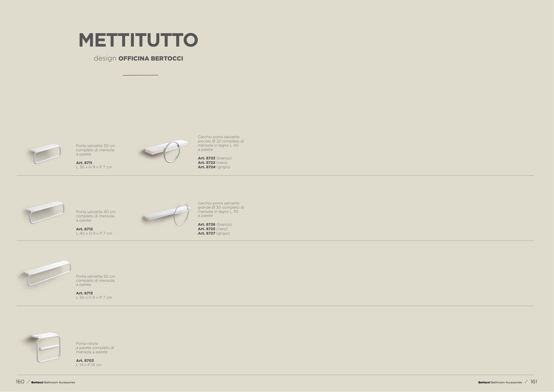
Task: Pick the Art. 8726 (bianco) variant
Action: point(215,224)
